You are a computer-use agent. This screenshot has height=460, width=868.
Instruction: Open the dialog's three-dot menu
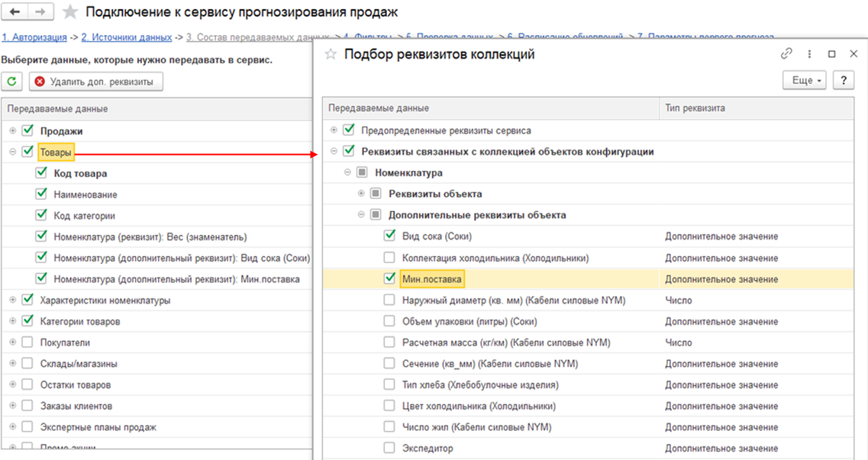pos(808,54)
